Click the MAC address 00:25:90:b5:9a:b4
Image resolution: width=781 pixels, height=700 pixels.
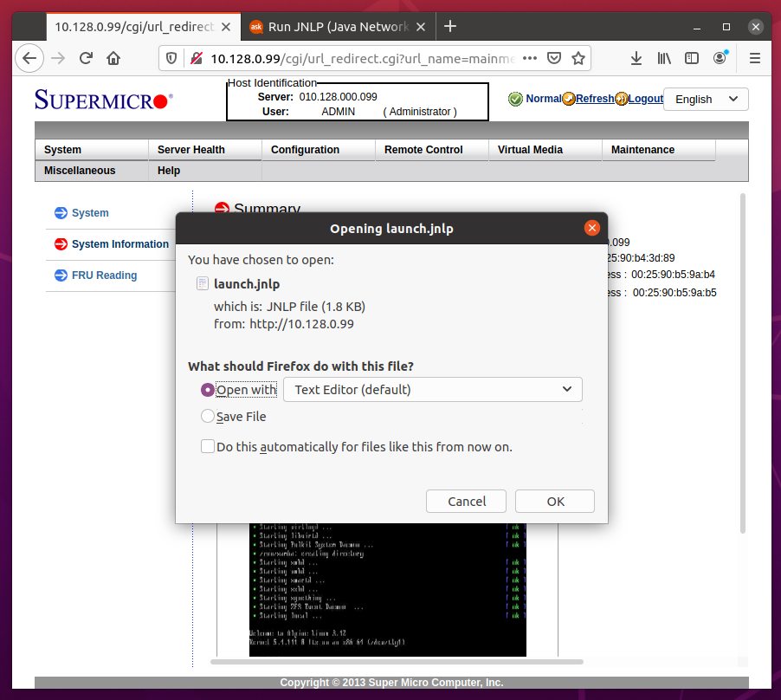coord(673,275)
